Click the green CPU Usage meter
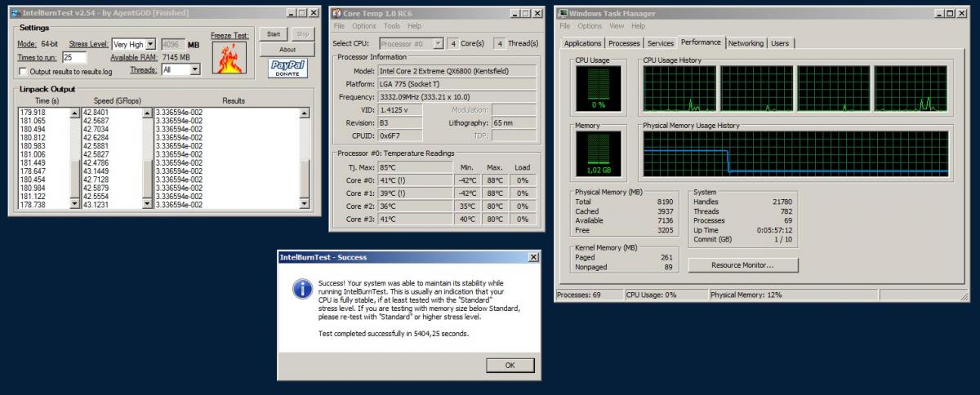Screen dimensions: 980x395 point(598,88)
